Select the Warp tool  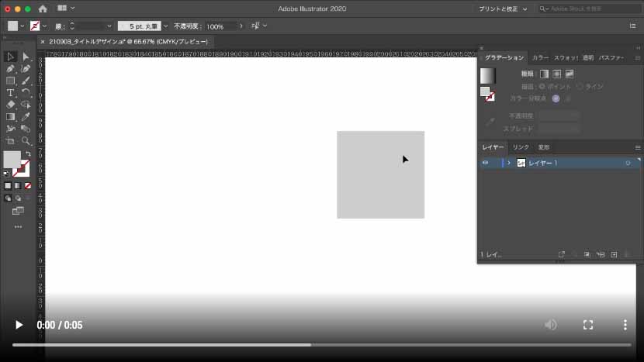[x=10, y=129]
